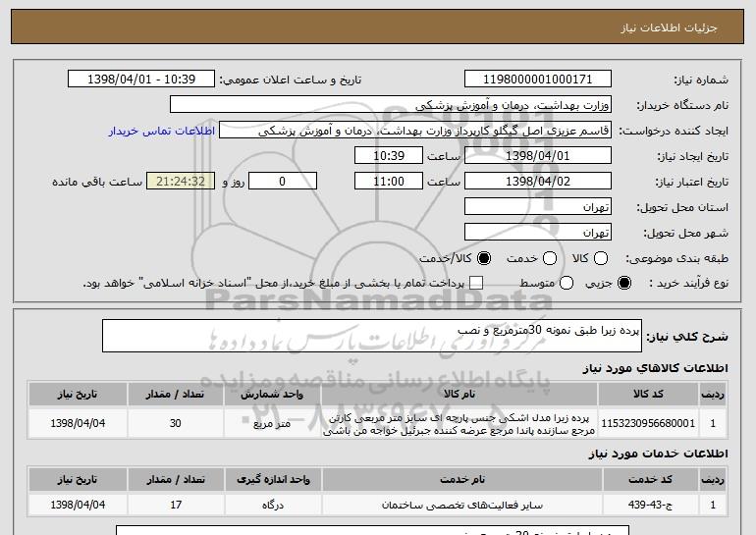Click the creation time field 10:39
Viewport: 756px width, 535px height.
click(x=389, y=156)
